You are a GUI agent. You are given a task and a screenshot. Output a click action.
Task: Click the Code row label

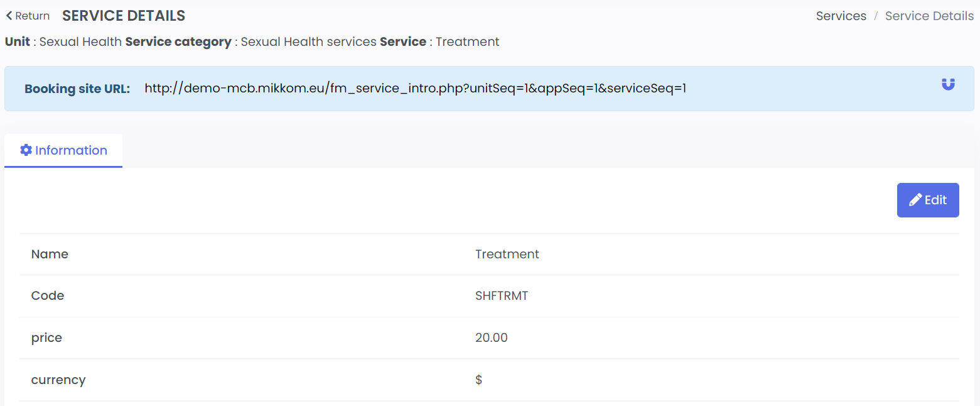[48, 295]
